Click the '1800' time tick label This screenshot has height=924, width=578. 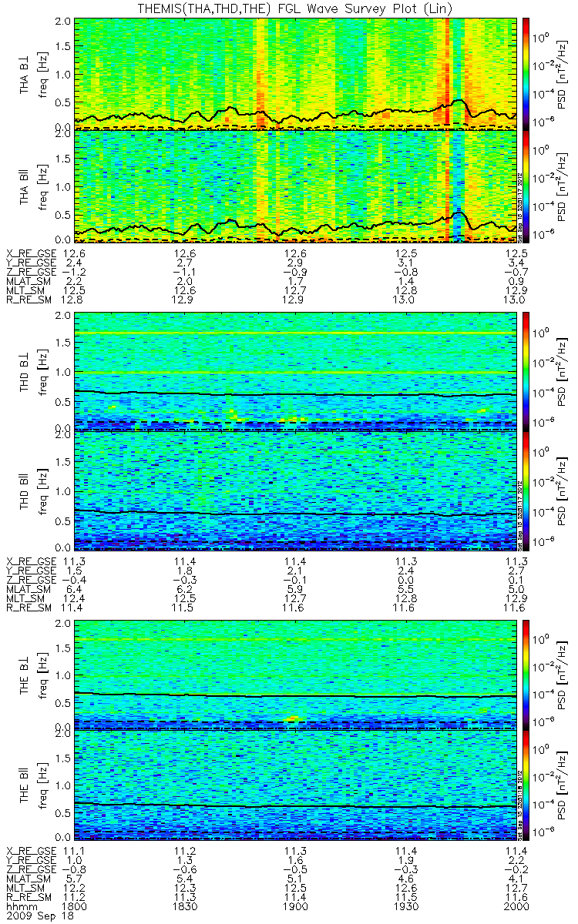(75, 906)
